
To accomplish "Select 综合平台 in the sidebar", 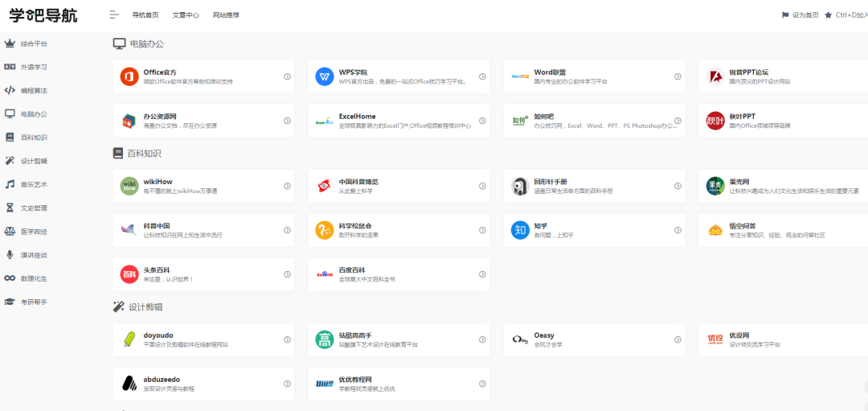I will [x=34, y=43].
